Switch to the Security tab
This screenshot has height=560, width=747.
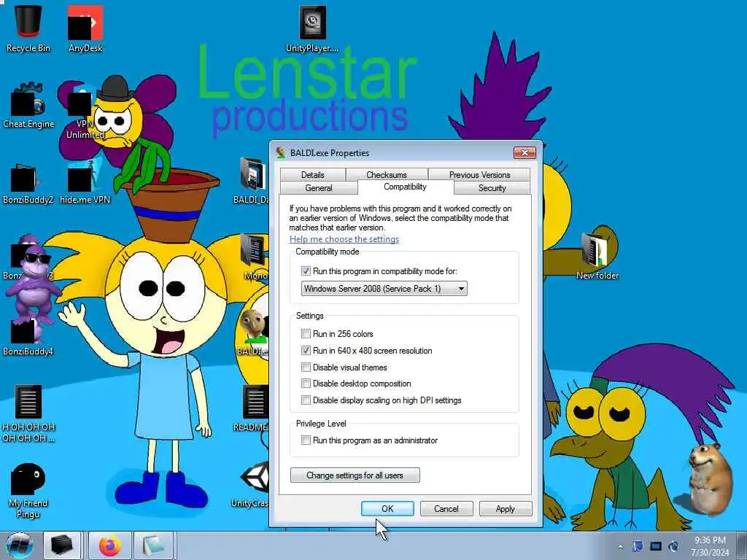pyautogui.click(x=492, y=188)
